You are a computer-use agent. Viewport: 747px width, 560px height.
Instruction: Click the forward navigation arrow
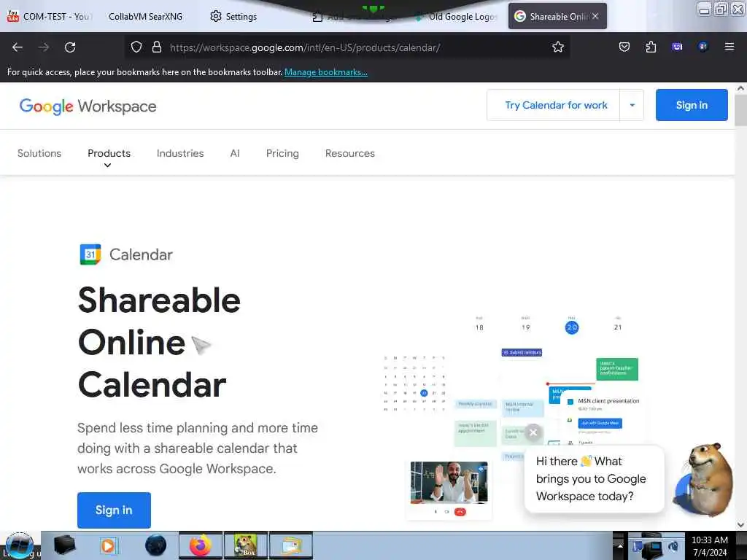point(44,47)
